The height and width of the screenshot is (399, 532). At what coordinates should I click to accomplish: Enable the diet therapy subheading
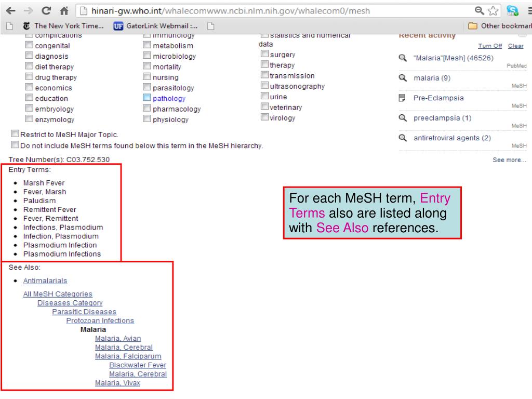(29, 66)
